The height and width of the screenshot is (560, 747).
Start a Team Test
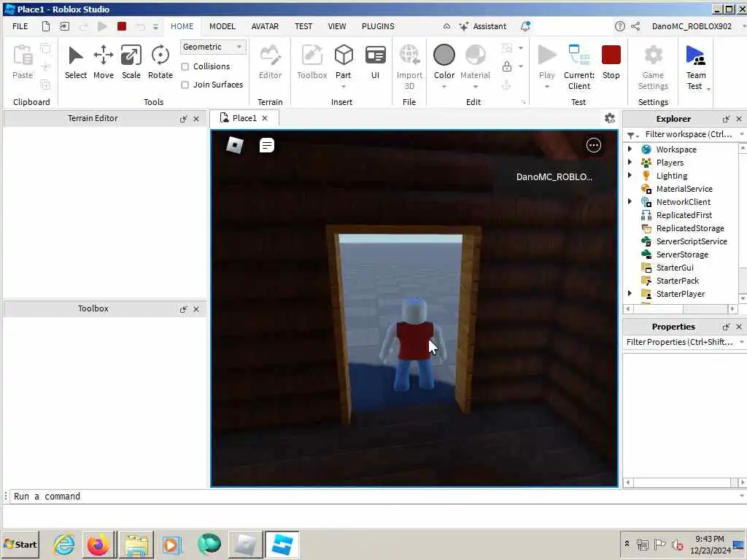click(x=695, y=67)
